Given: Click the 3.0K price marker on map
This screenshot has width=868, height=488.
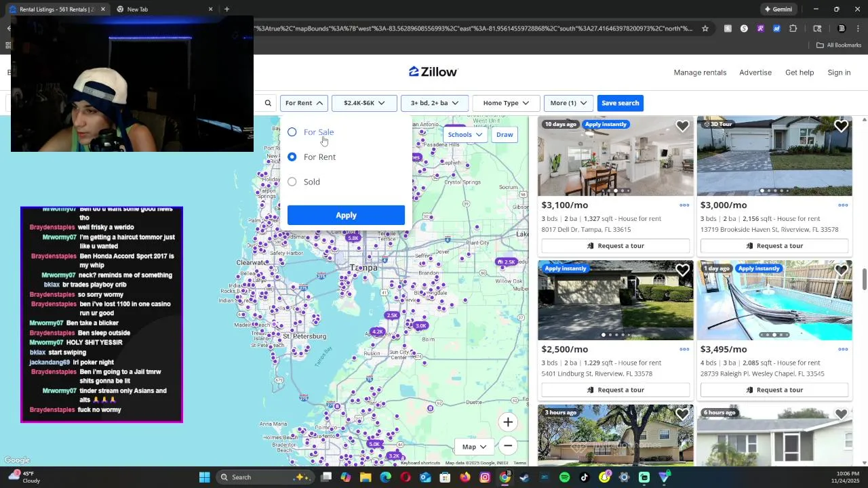Looking at the screenshot, I should tap(420, 326).
